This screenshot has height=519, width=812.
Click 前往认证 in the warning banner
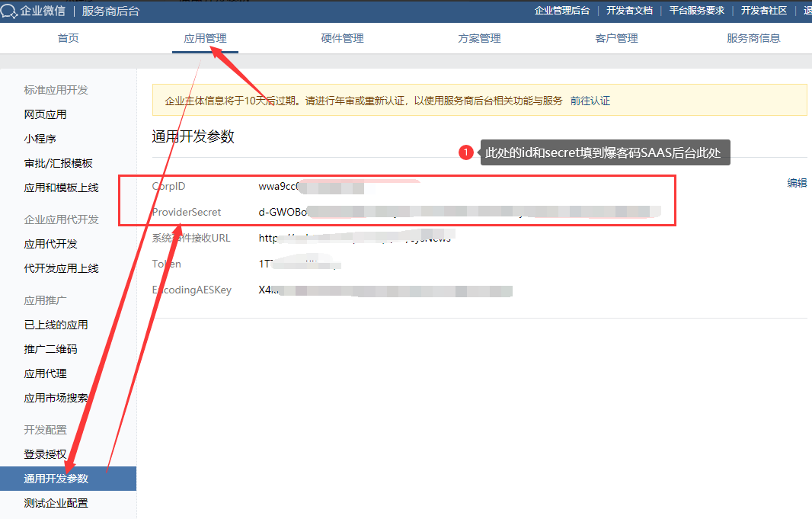pos(590,101)
